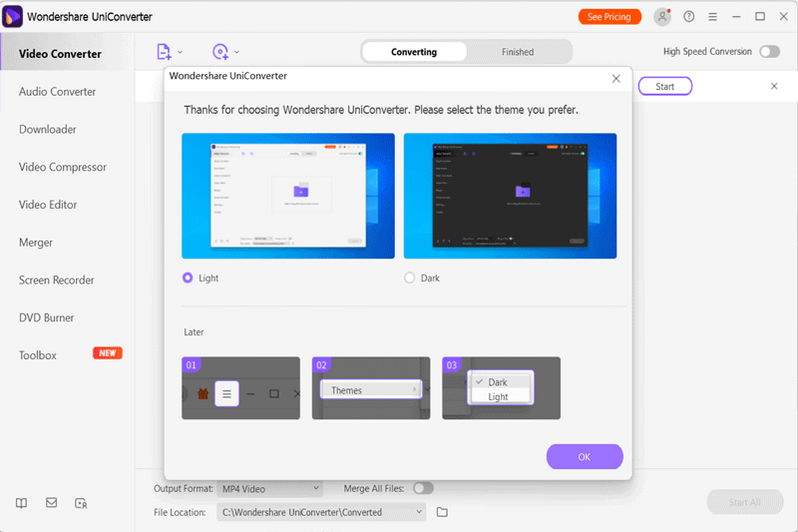Click the See Pricing button
The image size is (798, 532).
click(609, 17)
